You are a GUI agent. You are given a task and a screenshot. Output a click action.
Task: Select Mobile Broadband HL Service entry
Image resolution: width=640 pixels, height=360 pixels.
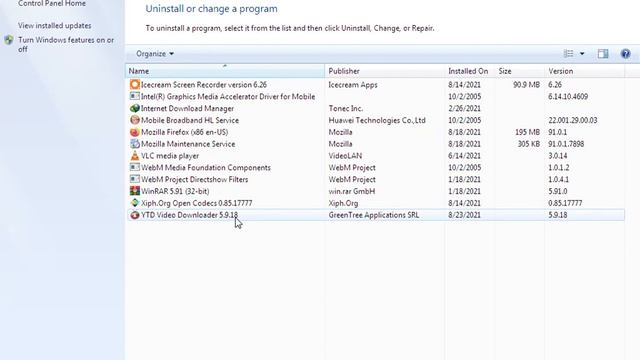pos(190,120)
